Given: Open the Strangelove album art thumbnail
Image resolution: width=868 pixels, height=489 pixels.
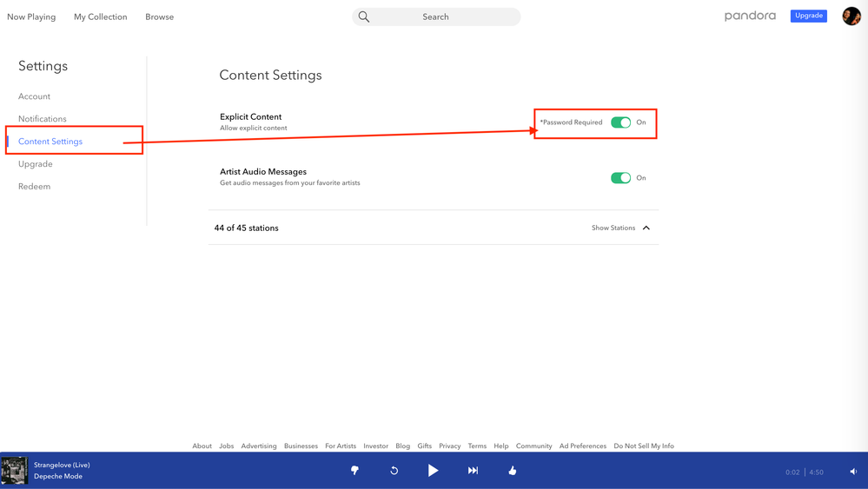Looking at the screenshot, I should (x=14, y=471).
